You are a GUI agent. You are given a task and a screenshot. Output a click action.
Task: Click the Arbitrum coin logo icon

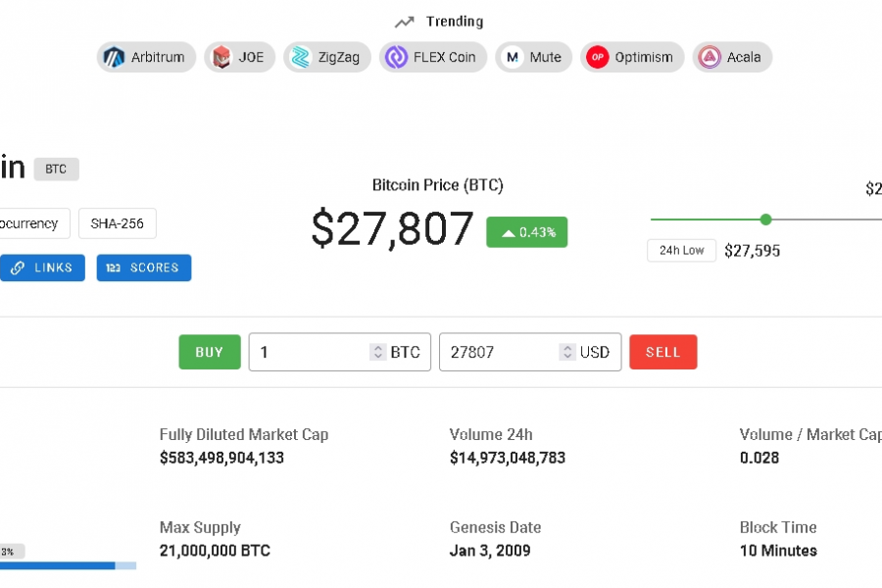115,57
